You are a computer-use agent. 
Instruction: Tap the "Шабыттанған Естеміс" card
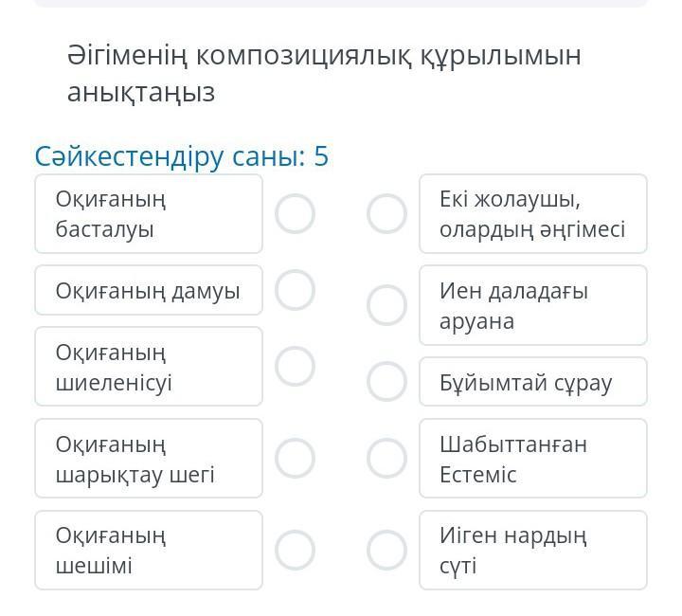pyautogui.click(x=532, y=458)
